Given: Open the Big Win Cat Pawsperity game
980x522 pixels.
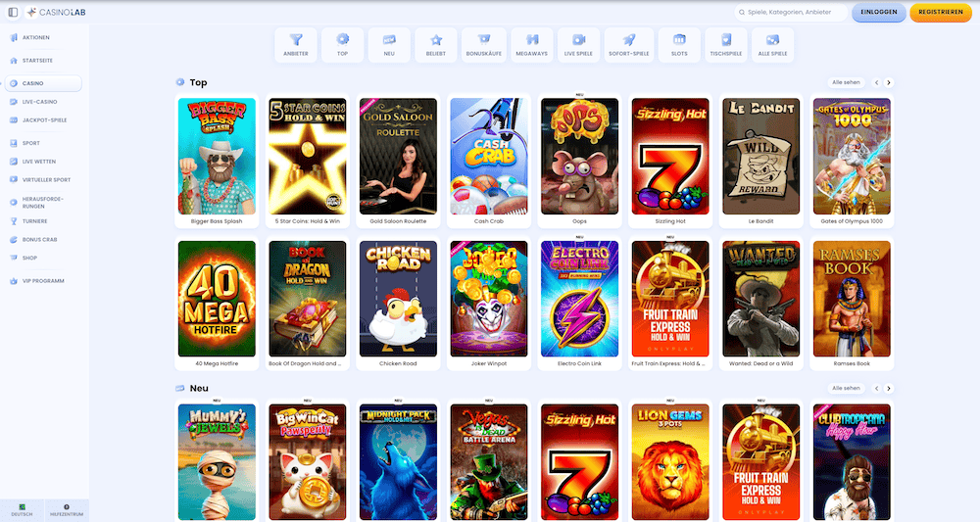Looking at the screenshot, I should point(307,462).
